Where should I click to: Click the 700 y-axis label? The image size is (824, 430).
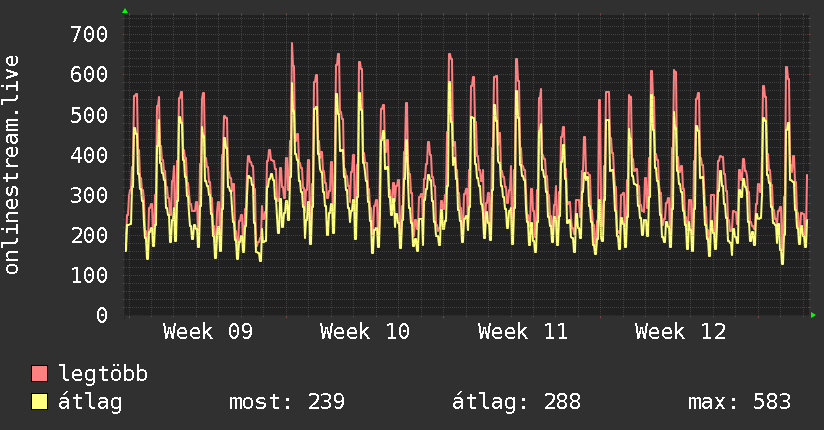click(89, 35)
